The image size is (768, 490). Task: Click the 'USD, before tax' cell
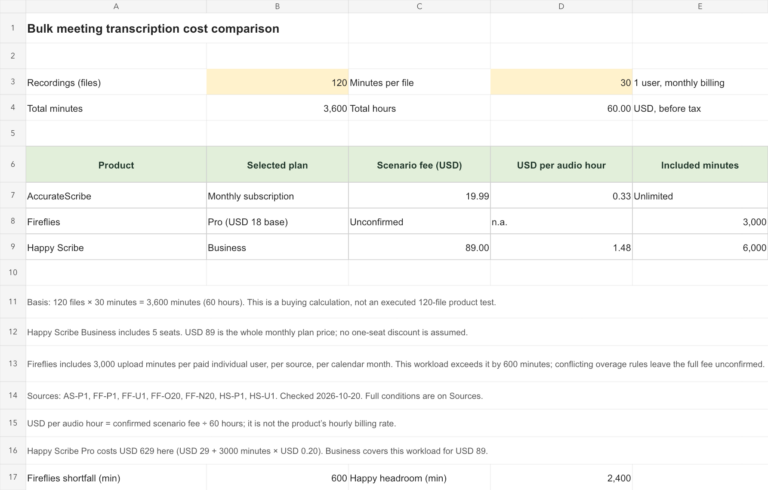pyautogui.click(x=700, y=108)
